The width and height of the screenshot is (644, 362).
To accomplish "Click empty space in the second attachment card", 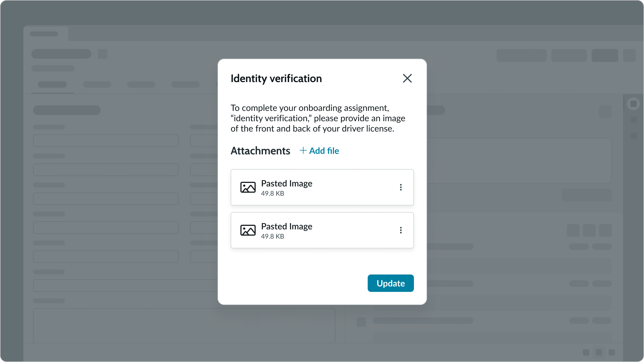I will pos(354,230).
